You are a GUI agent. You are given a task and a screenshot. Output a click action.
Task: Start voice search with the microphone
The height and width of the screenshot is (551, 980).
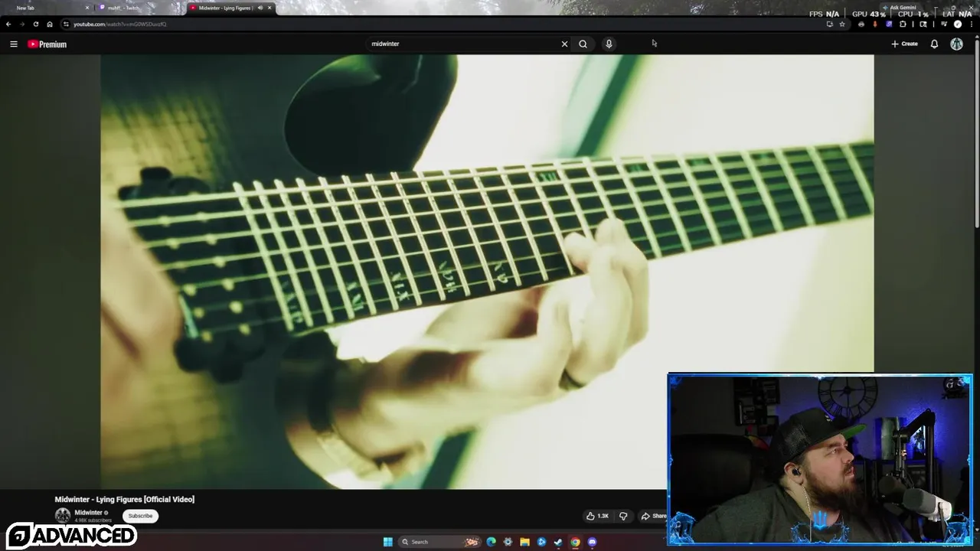[x=609, y=44]
